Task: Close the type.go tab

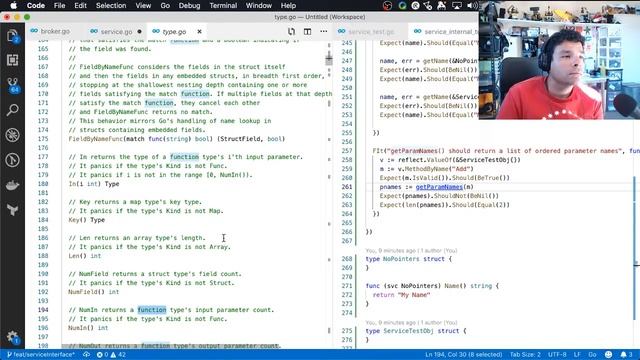Action: pos(199,31)
